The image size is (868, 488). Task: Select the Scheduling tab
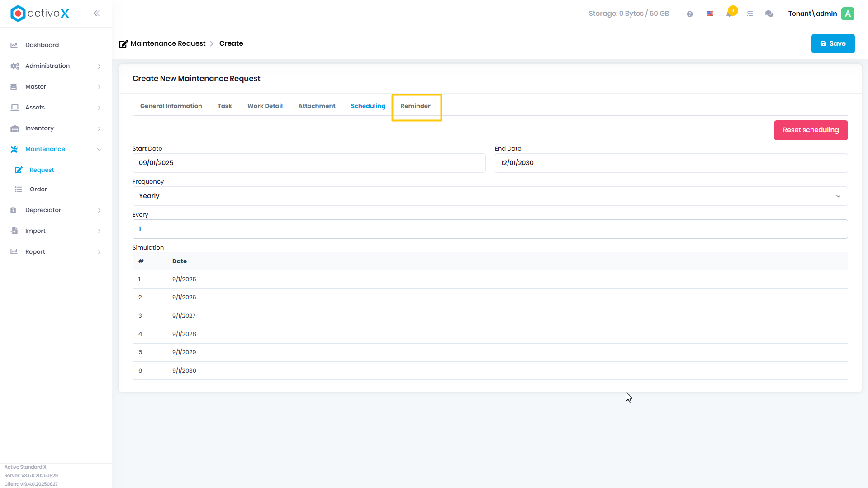368,106
